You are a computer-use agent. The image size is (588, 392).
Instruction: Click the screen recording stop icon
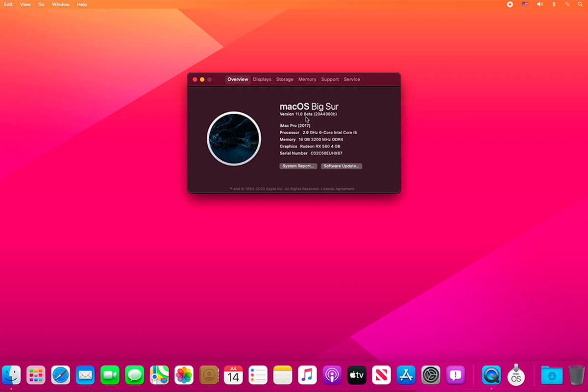(x=510, y=4)
